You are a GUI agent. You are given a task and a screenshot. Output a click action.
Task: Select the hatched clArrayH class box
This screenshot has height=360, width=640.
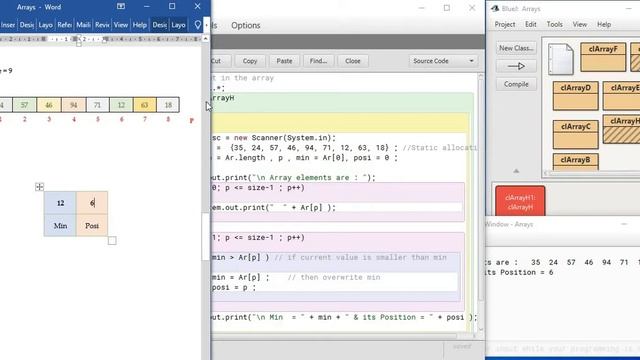click(621, 129)
